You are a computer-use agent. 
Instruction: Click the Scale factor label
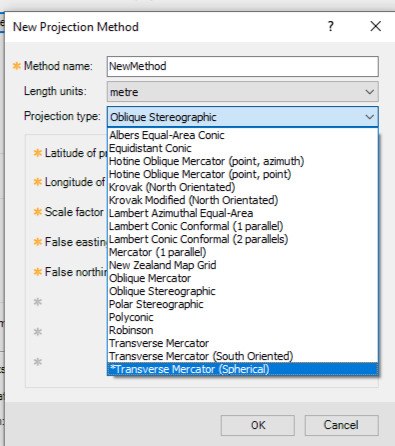(74, 212)
